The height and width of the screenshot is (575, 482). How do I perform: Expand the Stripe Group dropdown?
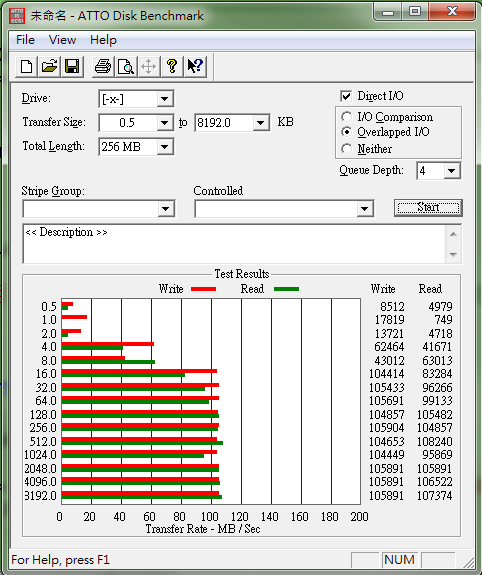(x=165, y=209)
